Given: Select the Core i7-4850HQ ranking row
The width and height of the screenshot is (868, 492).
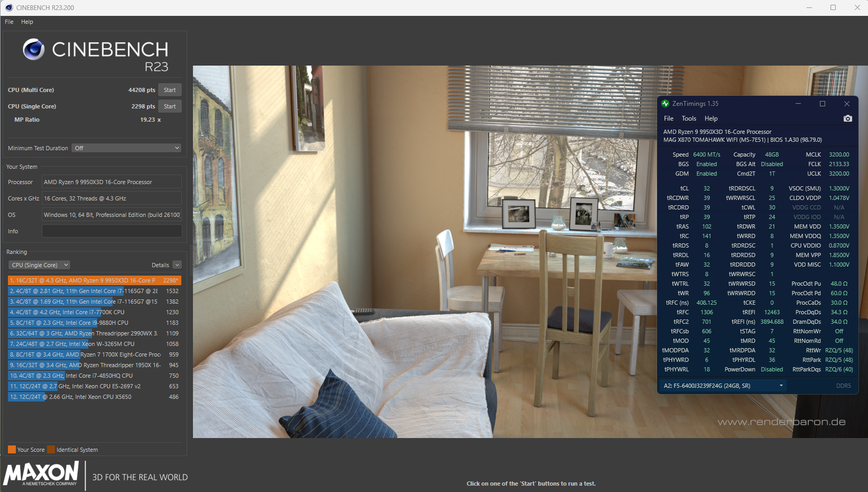Looking at the screenshot, I should pos(95,376).
